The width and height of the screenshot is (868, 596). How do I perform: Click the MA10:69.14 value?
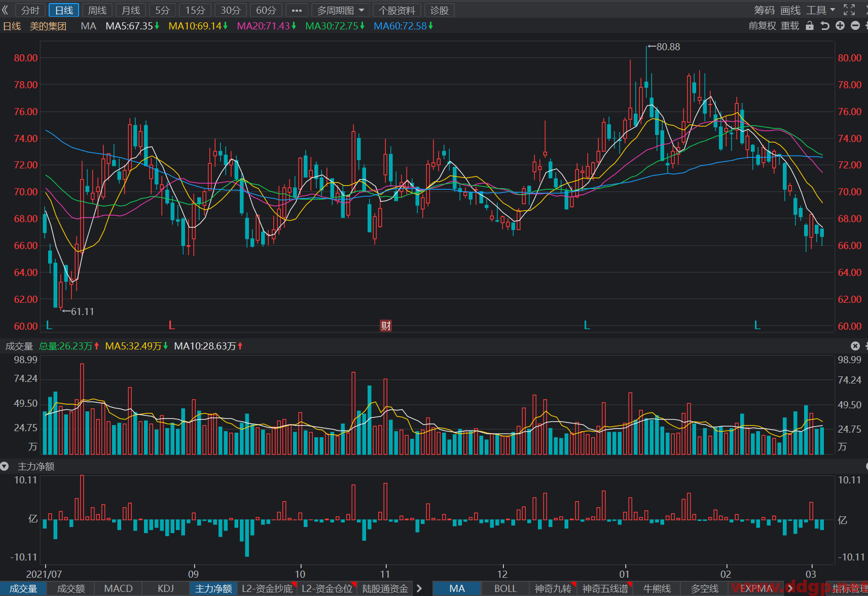[198, 26]
